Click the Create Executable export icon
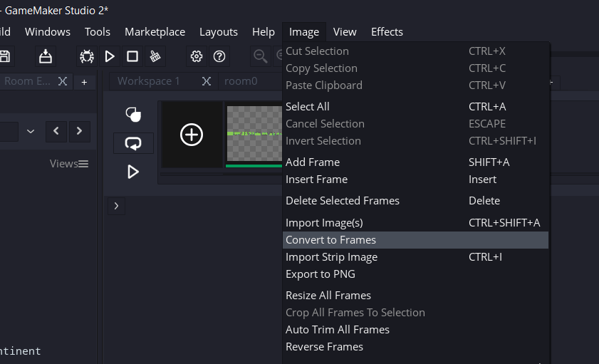This screenshot has height=364, width=599. coord(46,56)
